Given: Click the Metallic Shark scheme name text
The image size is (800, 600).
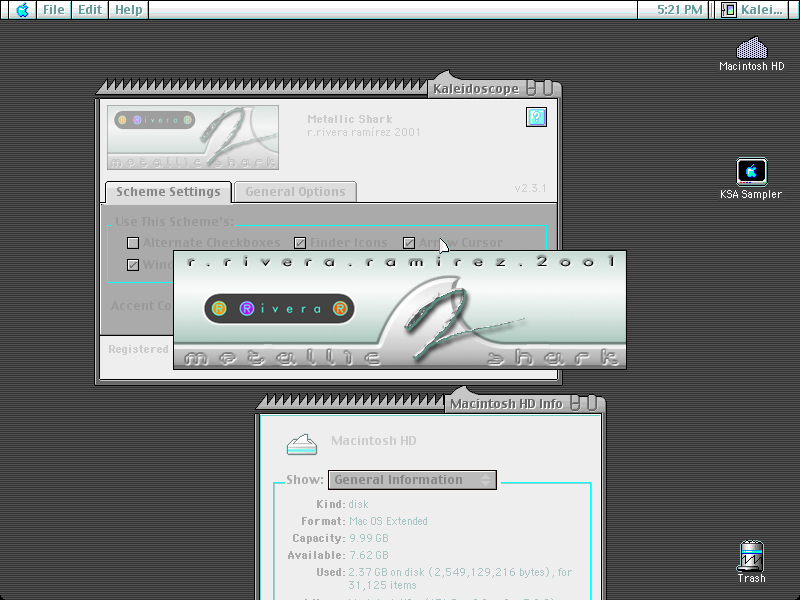Looking at the screenshot, I should [x=349, y=119].
